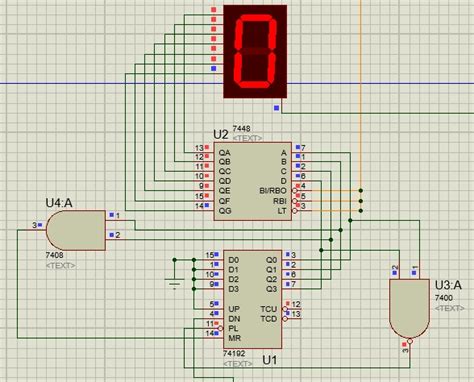Select the red seven-segment display component
Image resolution: width=474 pixels, height=382 pixels.
click(x=255, y=51)
